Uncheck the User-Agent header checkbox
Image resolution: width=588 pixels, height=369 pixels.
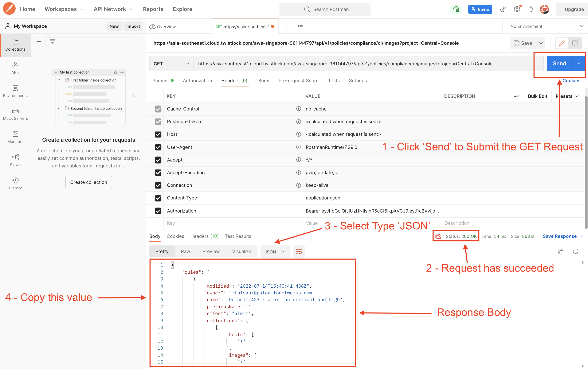coord(158,147)
